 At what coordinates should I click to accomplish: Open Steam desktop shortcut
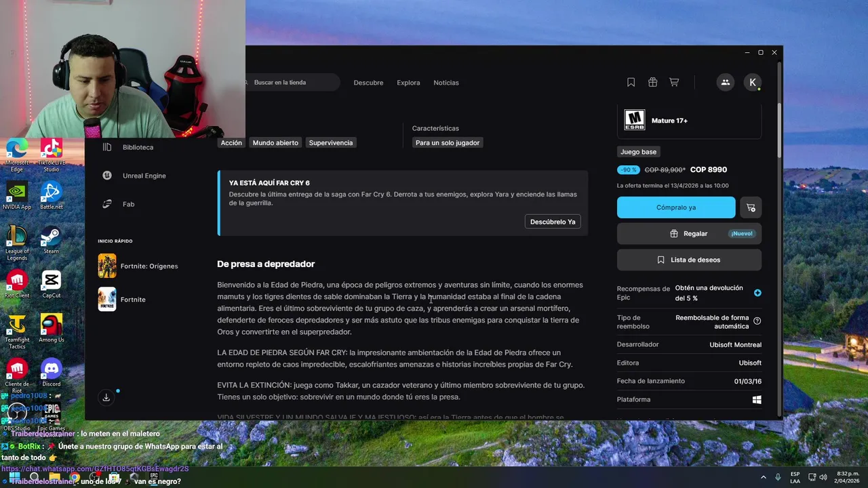tap(52, 240)
